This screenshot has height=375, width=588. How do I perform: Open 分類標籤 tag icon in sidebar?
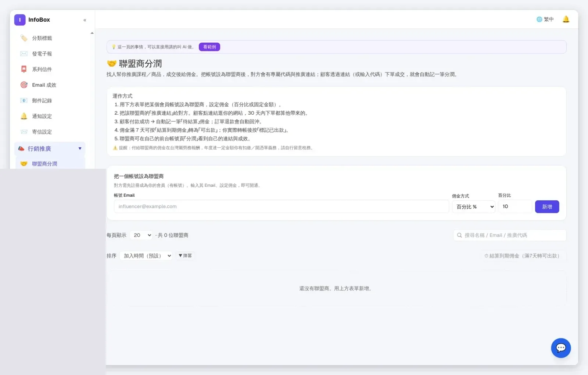(x=24, y=38)
